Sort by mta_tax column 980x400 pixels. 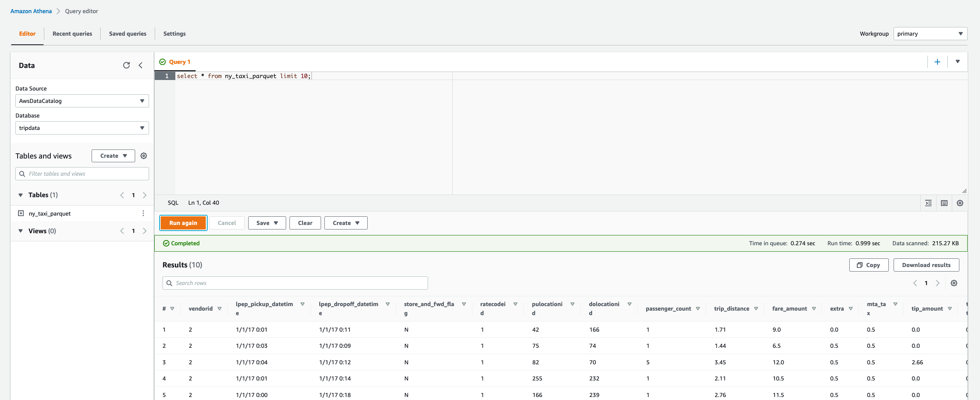(896, 304)
